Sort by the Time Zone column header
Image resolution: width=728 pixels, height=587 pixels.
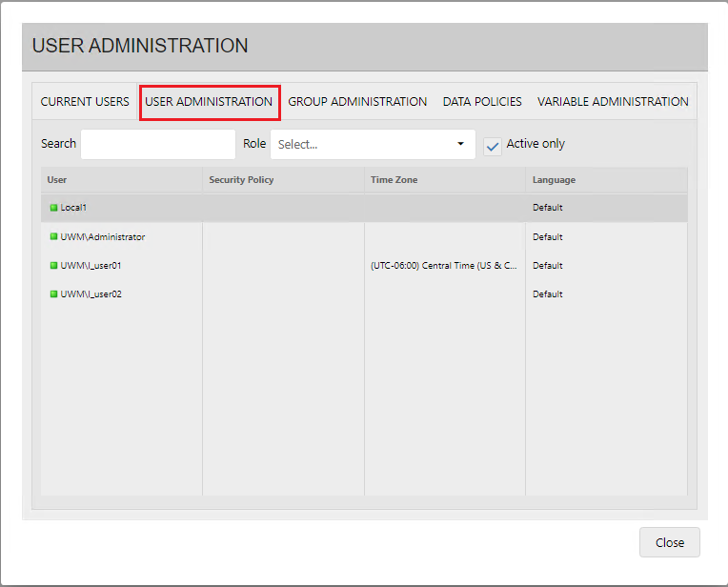point(394,180)
